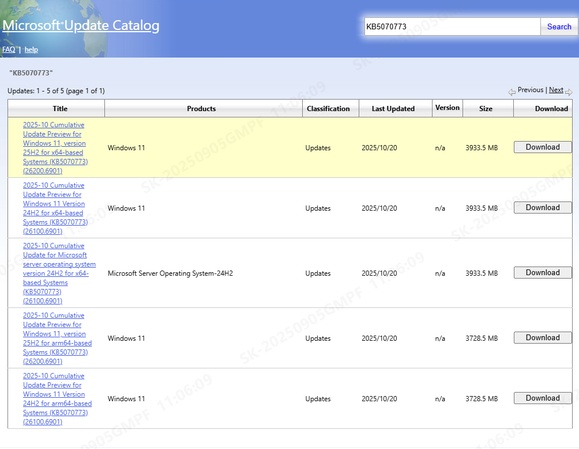
Task: Click the 'Updates: 1 - 5 of 5' count text
Action: [x=56, y=91]
